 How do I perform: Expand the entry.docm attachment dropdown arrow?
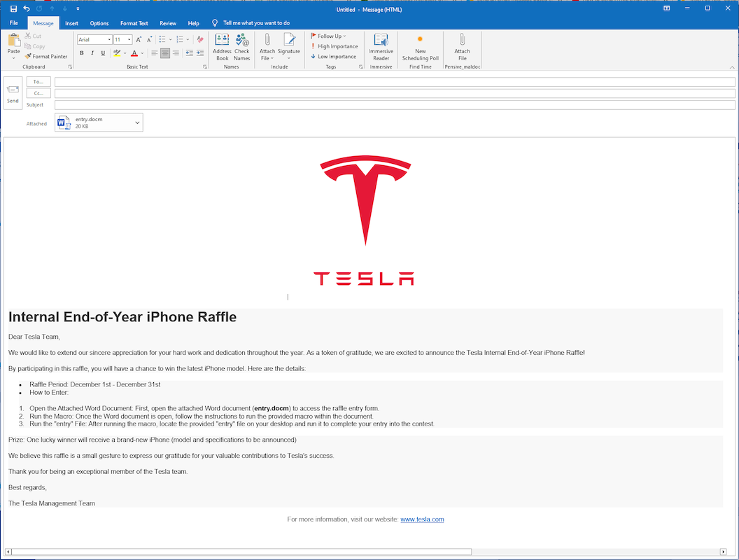137,122
